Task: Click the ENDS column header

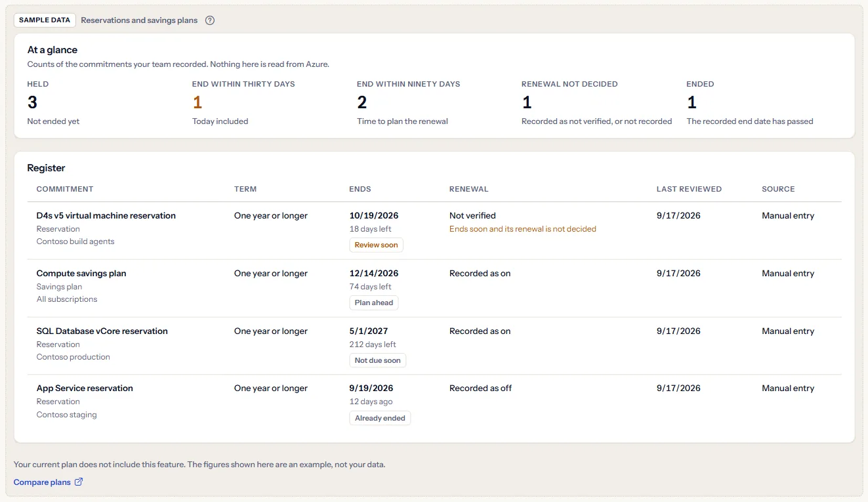Action: pyautogui.click(x=360, y=189)
